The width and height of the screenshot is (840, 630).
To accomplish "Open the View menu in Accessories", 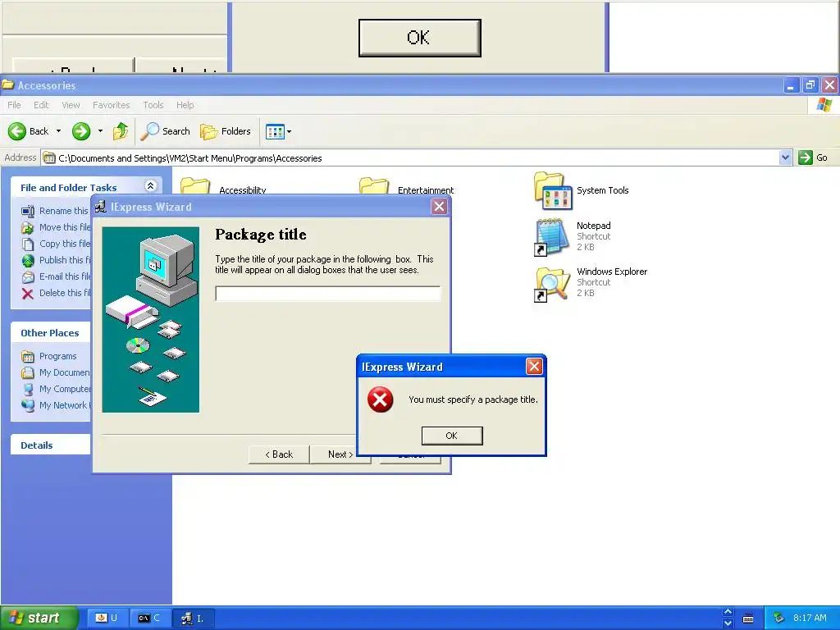I will [x=71, y=105].
